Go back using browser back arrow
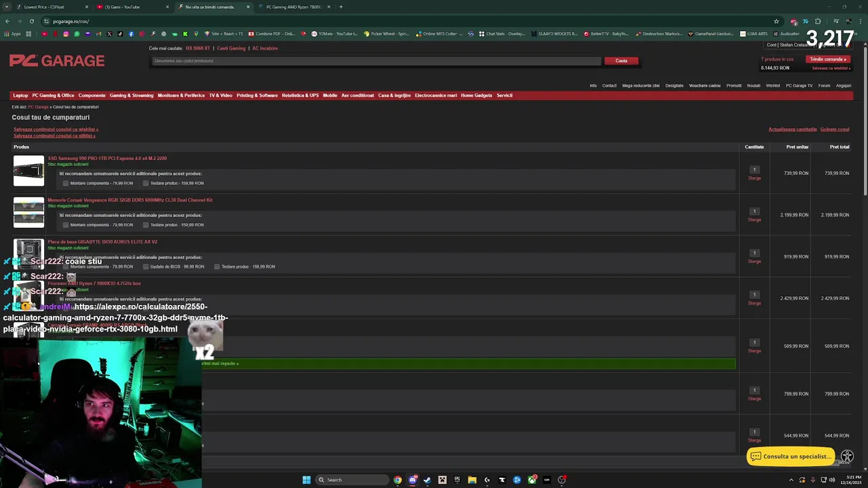868x488 pixels. 7,21
